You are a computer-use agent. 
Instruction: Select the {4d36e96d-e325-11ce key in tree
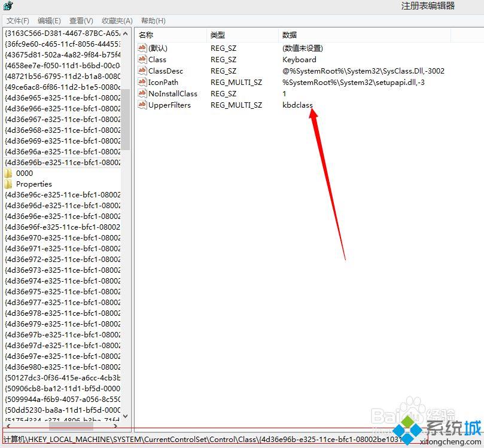point(62,206)
